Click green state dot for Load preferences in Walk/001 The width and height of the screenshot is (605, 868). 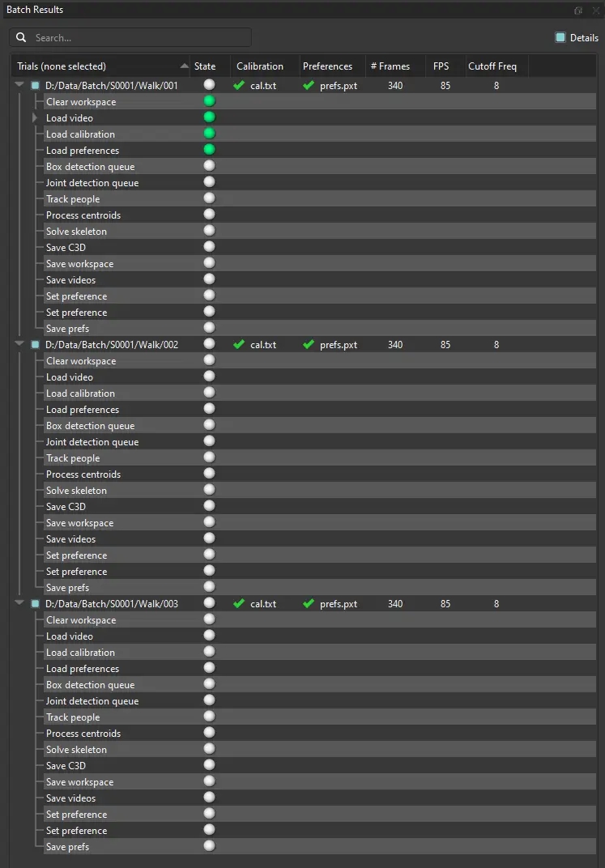pos(209,150)
